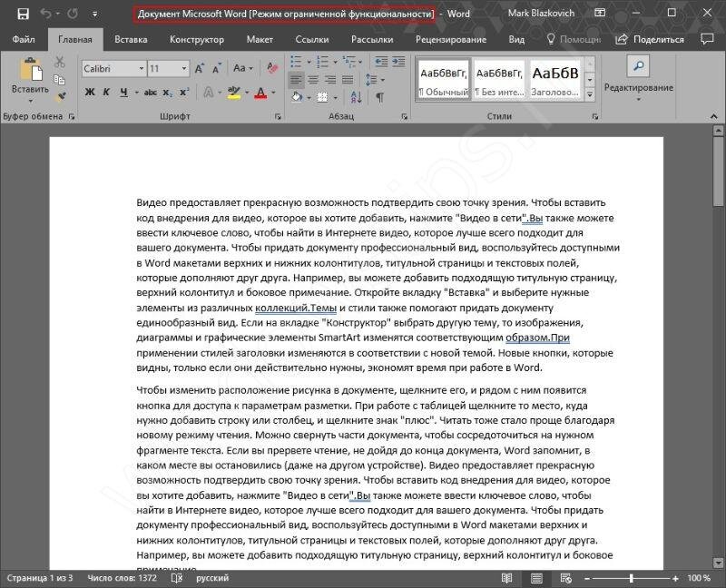The image size is (726, 588).
Task: Undo the last action
Action: pos(45,14)
